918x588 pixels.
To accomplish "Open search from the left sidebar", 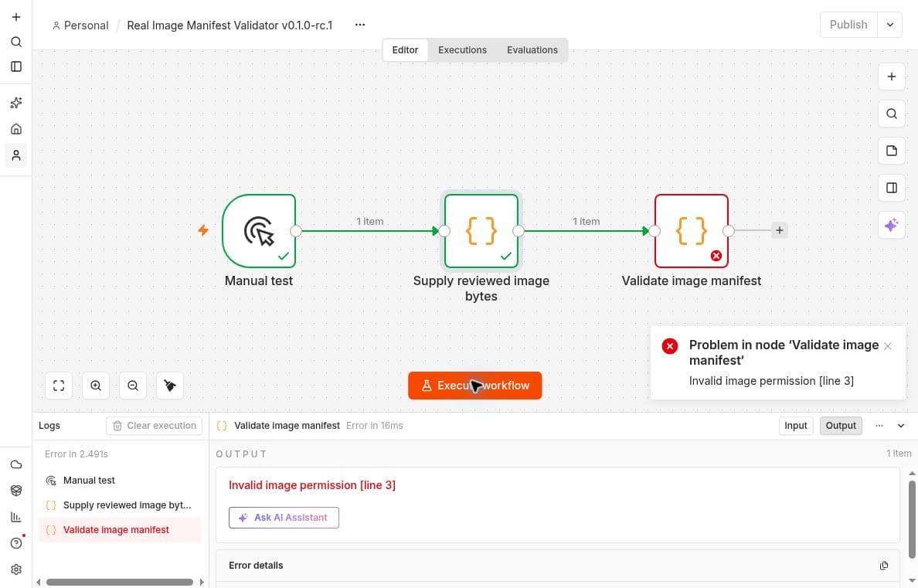I will tap(16, 42).
